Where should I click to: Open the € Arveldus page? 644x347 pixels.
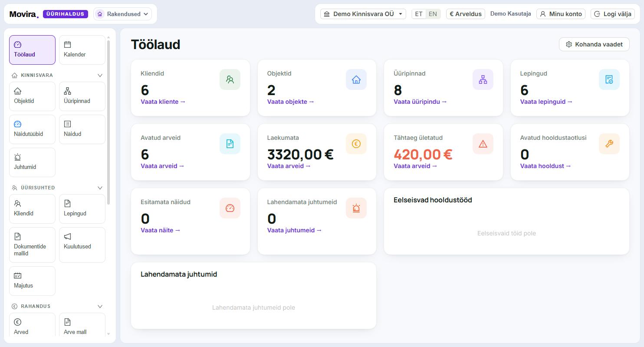(x=466, y=14)
